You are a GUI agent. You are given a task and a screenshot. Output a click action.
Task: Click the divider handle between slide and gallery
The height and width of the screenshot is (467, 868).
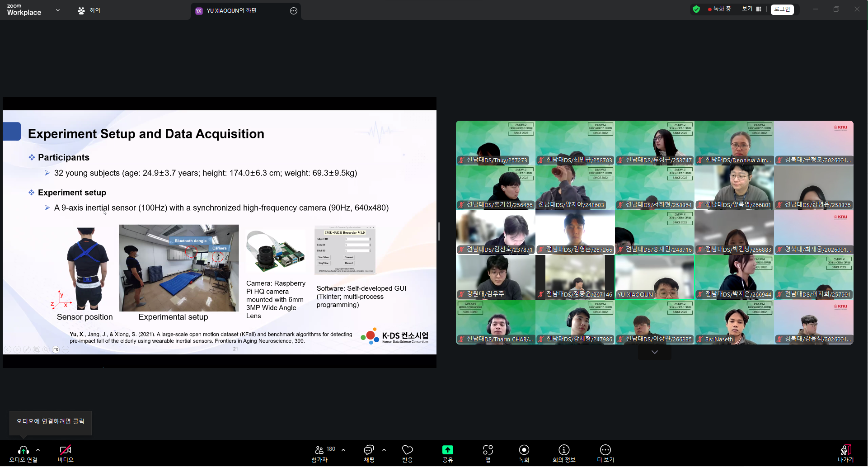[439, 231]
